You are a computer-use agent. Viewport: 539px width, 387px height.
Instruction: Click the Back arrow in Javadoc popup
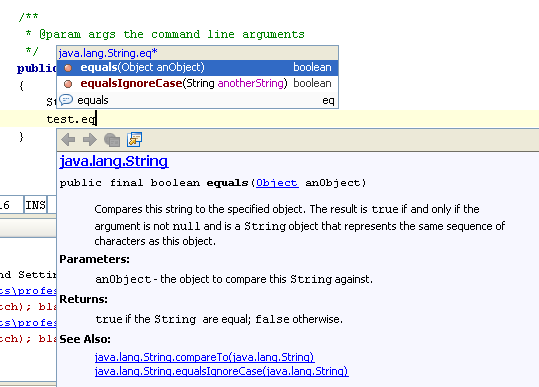(x=68, y=140)
